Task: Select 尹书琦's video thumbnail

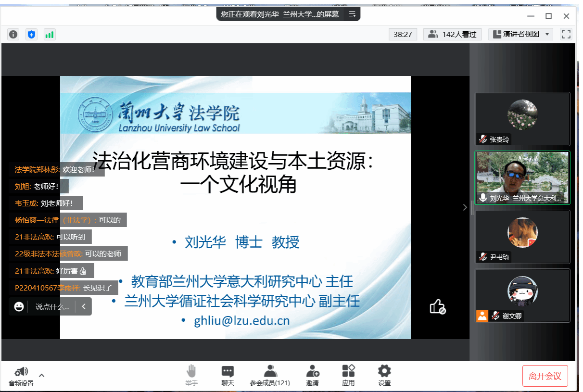Action: point(522,237)
